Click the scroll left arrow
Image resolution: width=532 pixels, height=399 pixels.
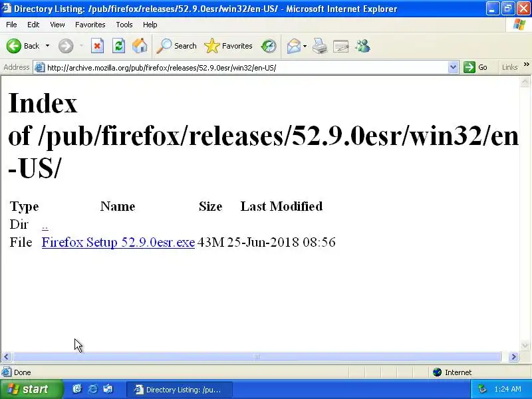[7, 356]
